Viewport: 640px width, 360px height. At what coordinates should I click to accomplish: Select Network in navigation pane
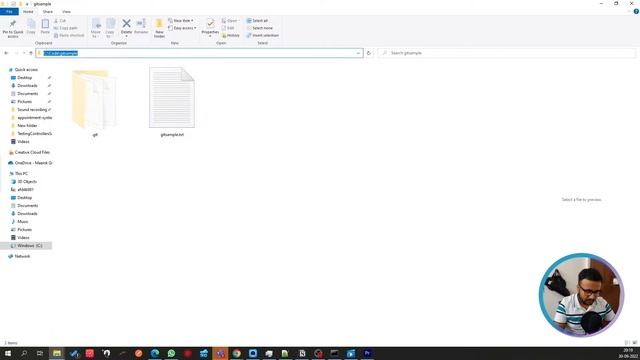[x=22, y=256]
